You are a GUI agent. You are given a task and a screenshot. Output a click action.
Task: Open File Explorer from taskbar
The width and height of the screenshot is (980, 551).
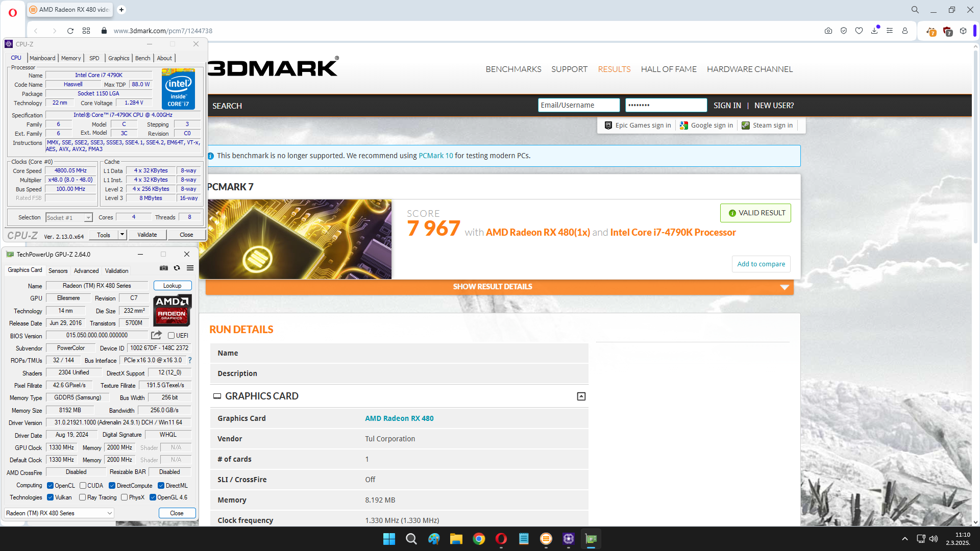(x=456, y=539)
